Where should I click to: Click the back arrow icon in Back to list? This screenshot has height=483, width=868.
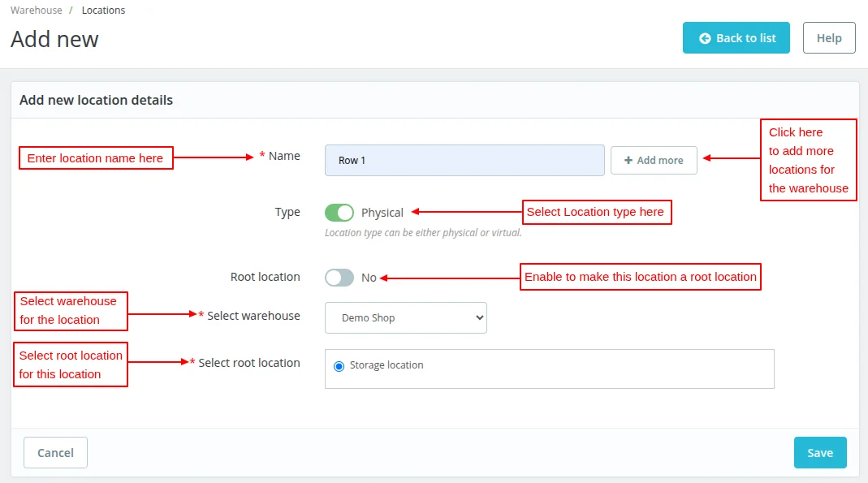[x=705, y=38]
